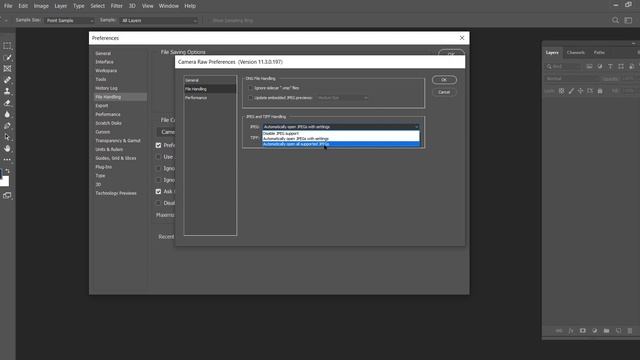640x360 pixels.
Task: Select the Path Selection arrow tool
Action: pyautogui.click(x=7, y=137)
